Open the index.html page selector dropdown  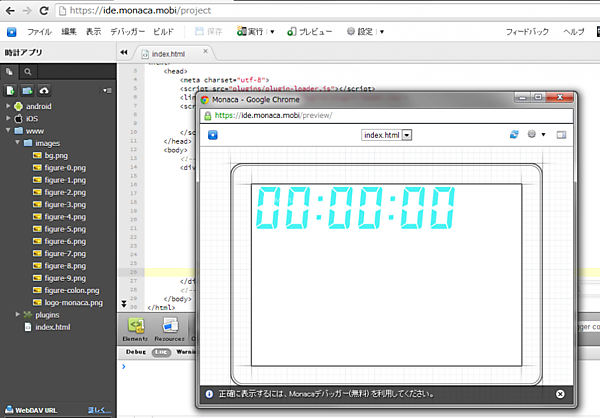pos(388,134)
